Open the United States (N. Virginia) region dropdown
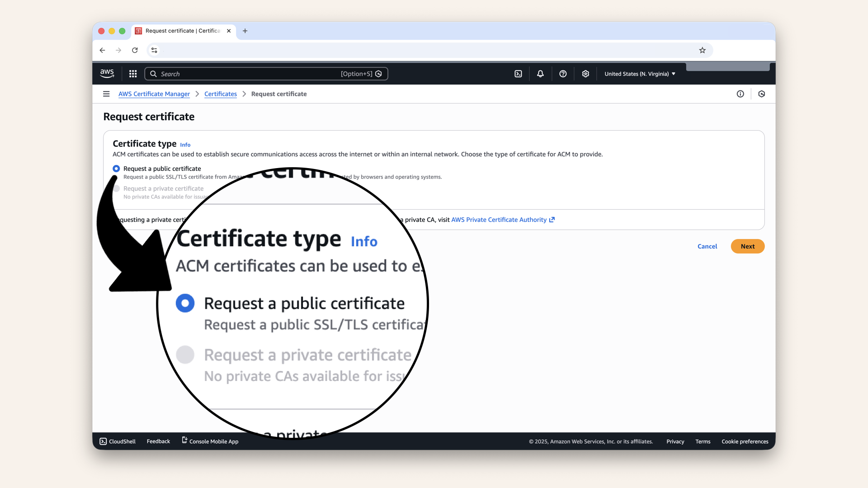Screen dimensions: 868x488 [639, 74]
